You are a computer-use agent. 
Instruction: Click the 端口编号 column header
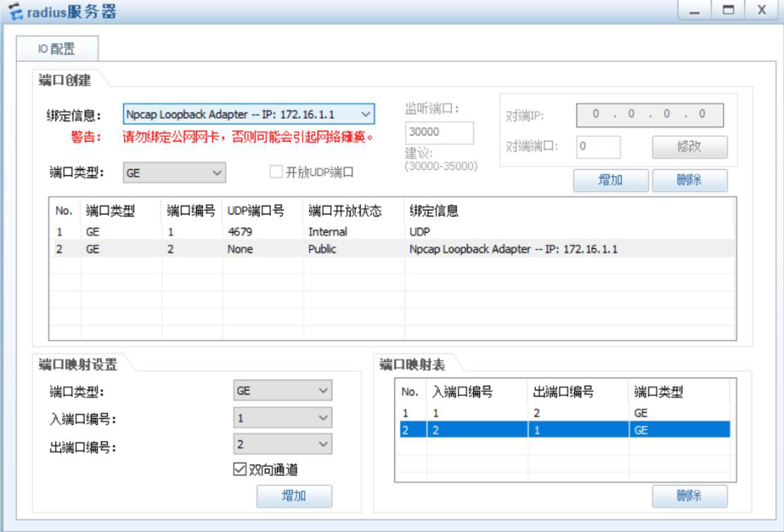click(x=192, y=211)
